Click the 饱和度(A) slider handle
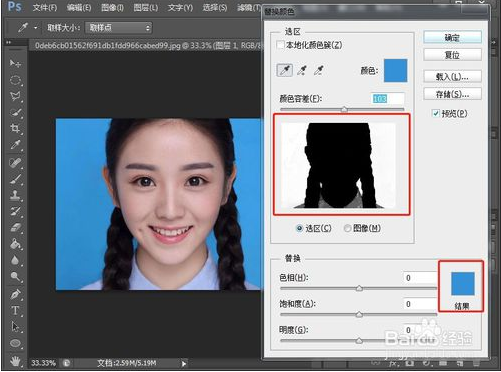 (359, 314)
